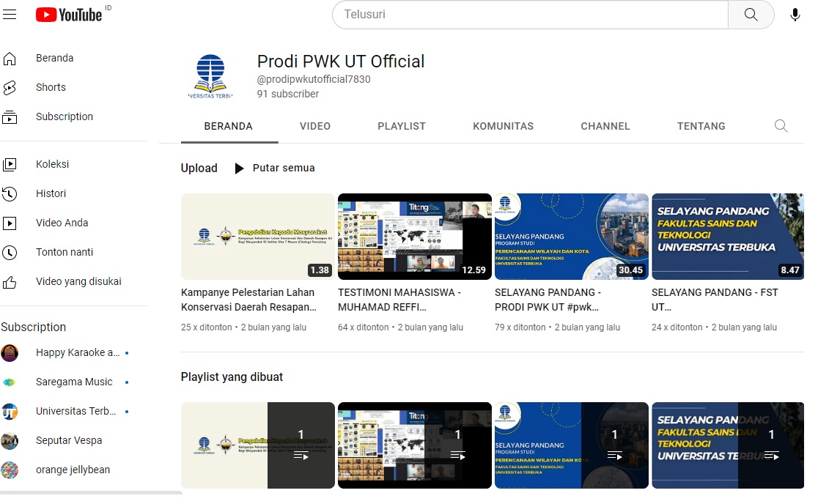Open Seputar Vespa subscription name

[x=69, y=440]
